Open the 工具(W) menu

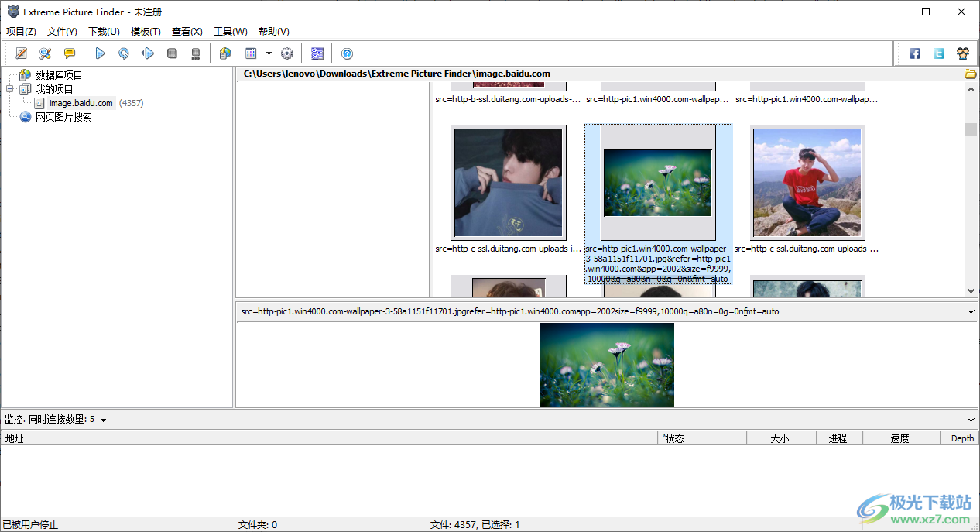tap(231, 32)
